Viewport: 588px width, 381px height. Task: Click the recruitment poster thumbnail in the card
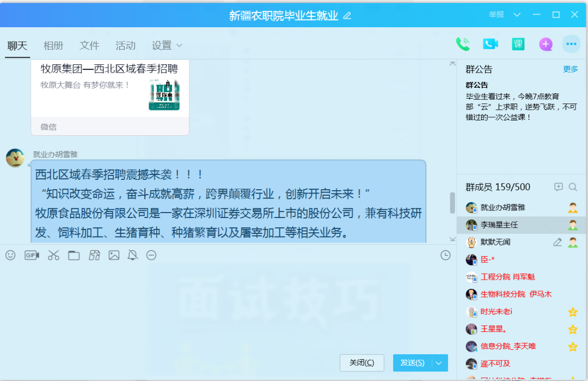click(x=164, y=95)
